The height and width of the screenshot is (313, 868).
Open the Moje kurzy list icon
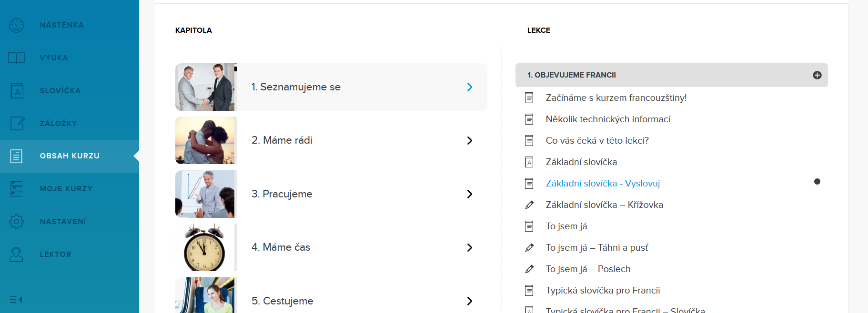16,189
